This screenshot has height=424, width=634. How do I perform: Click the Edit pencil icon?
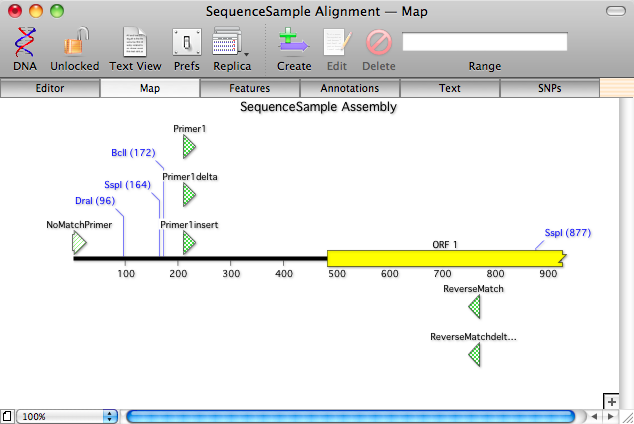pyautogui.click(x=335, y=43)
